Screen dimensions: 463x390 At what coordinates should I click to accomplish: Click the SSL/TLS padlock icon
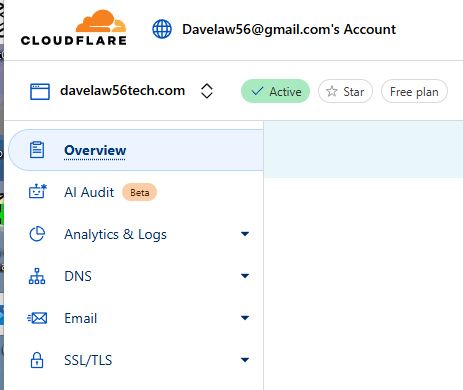(37, 360)
